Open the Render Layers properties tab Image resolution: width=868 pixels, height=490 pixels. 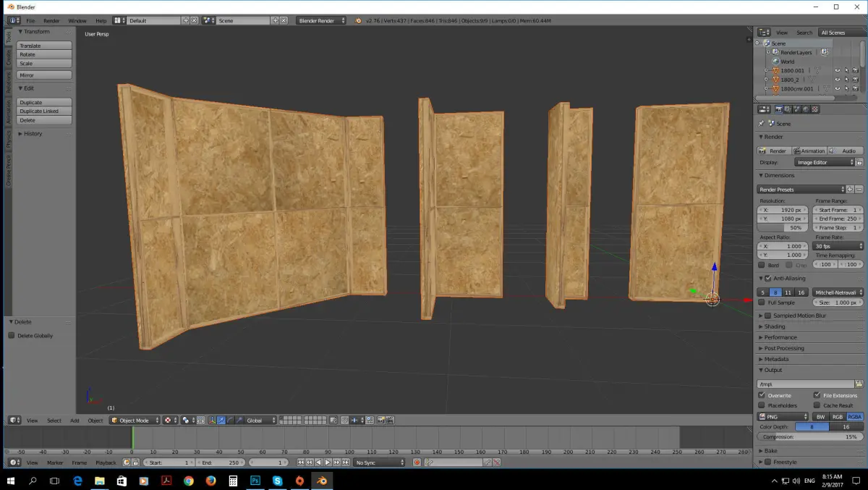pyautogui.click(x=788, y=109)
